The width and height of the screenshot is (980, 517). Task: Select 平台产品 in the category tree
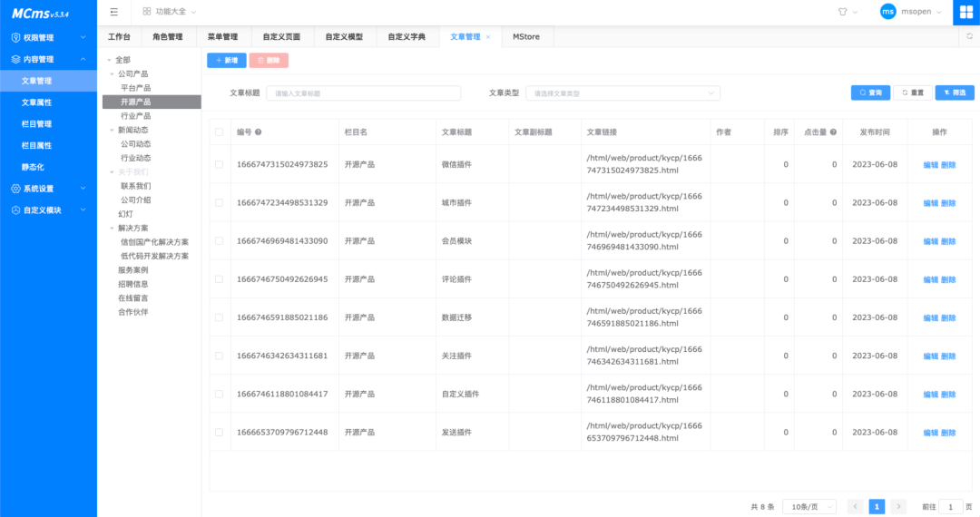[135, 88]
